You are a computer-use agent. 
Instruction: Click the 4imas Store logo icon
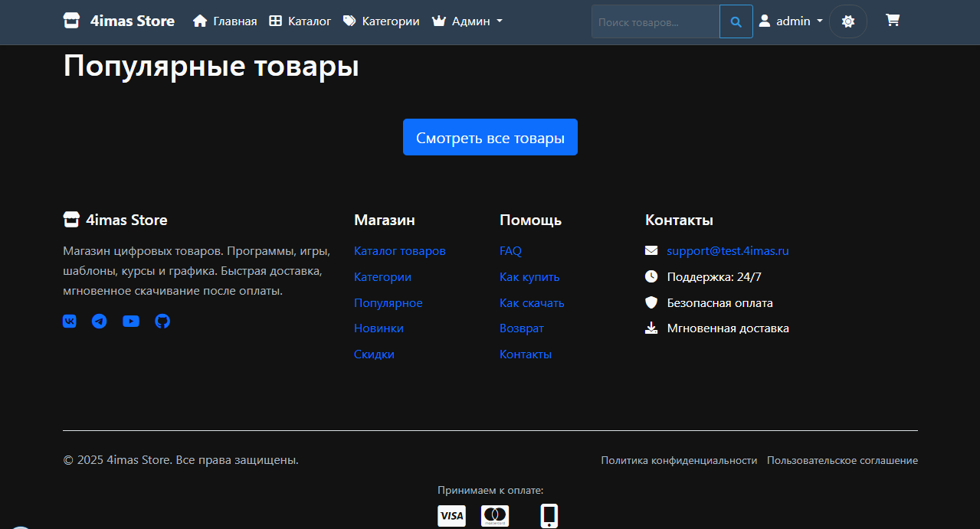71,20
